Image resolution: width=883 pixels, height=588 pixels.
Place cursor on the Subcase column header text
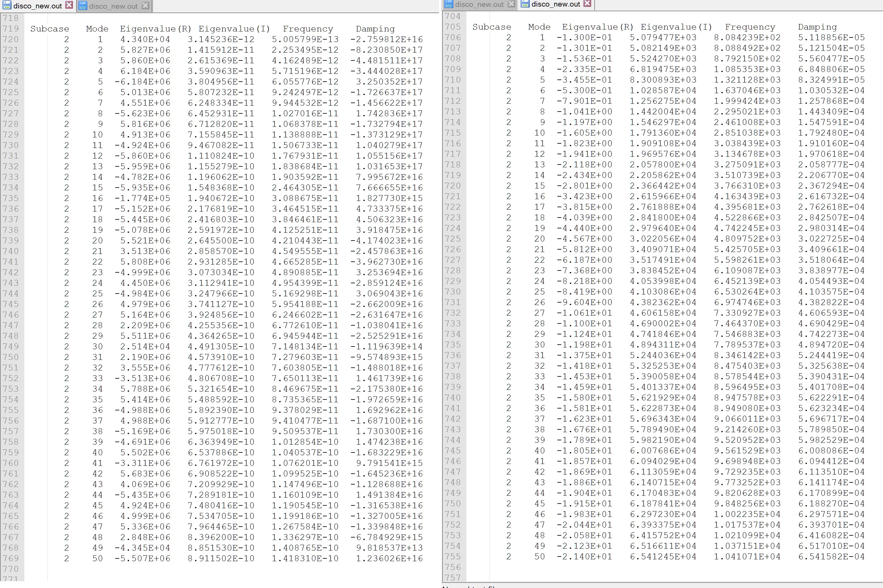click(50, 28)
